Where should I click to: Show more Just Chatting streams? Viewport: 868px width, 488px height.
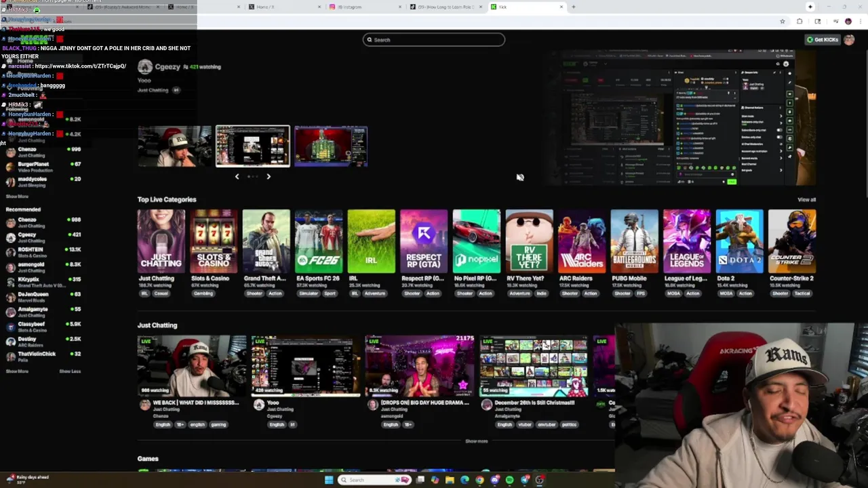(x=476, y=441)
